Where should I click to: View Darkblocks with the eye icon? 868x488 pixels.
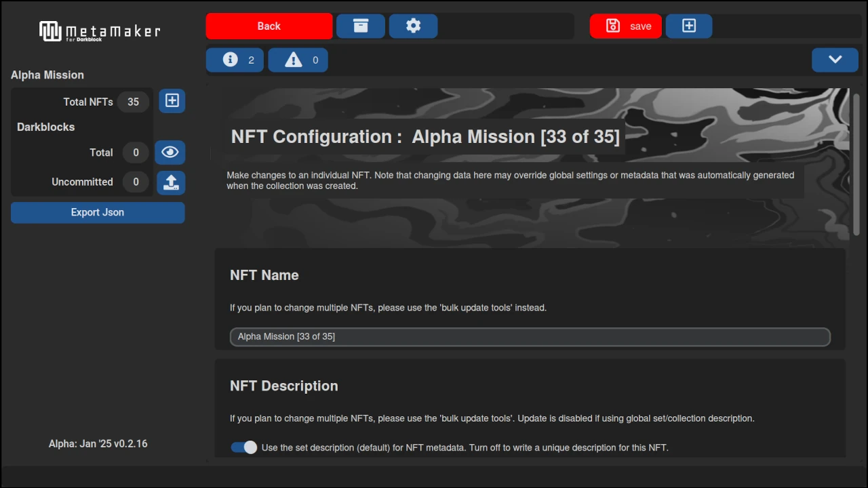(170, 152)
